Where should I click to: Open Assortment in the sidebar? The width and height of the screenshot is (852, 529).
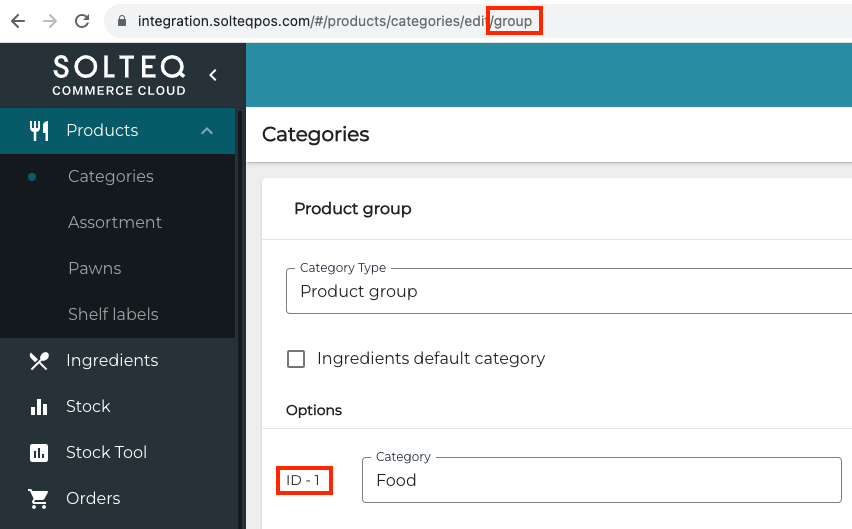click(x=114, y=222)
